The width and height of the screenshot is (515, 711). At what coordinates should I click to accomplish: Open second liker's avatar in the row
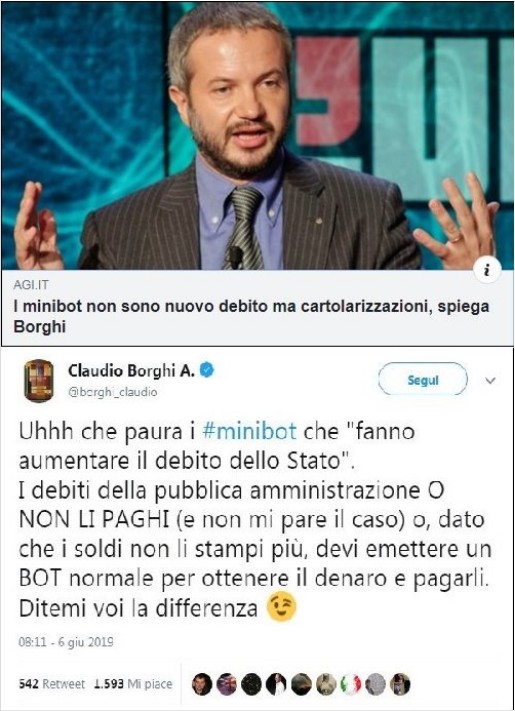tap(226, 684)
